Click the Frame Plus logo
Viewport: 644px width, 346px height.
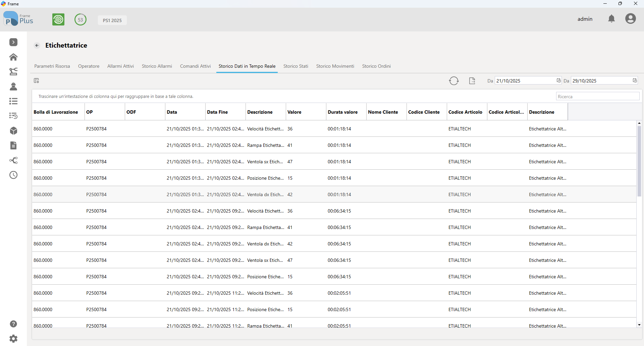tap(18, 19)
